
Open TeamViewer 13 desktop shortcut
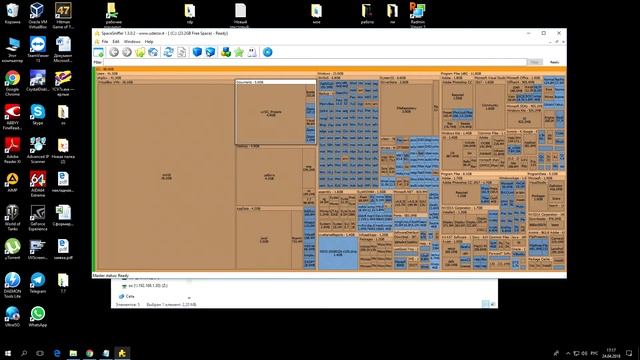coord(38,49)
